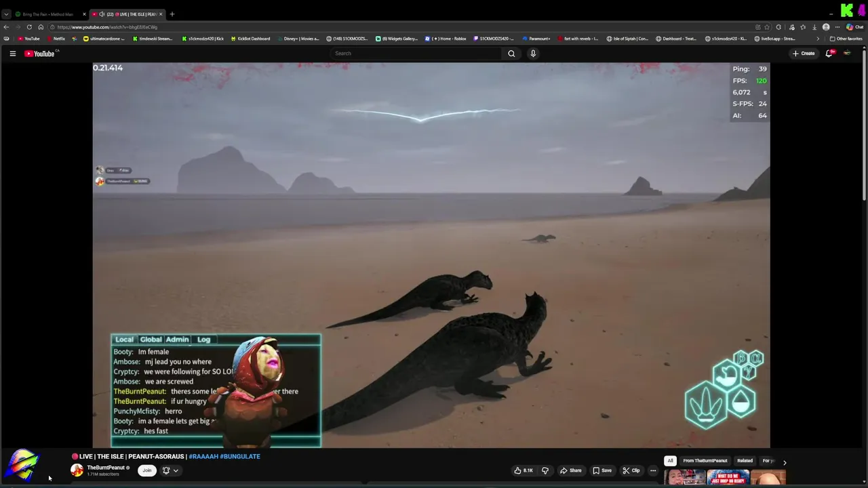The width and height of the screenshot is (868, 488).
Task: Select the From TheBurntPeanut filter chip
Action: coord(705,461)
